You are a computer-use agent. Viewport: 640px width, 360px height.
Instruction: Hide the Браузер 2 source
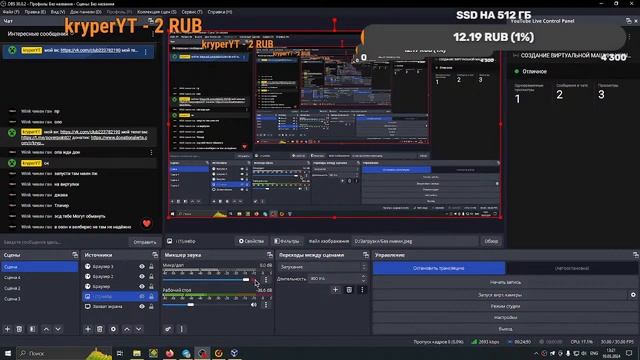(142, 276)
